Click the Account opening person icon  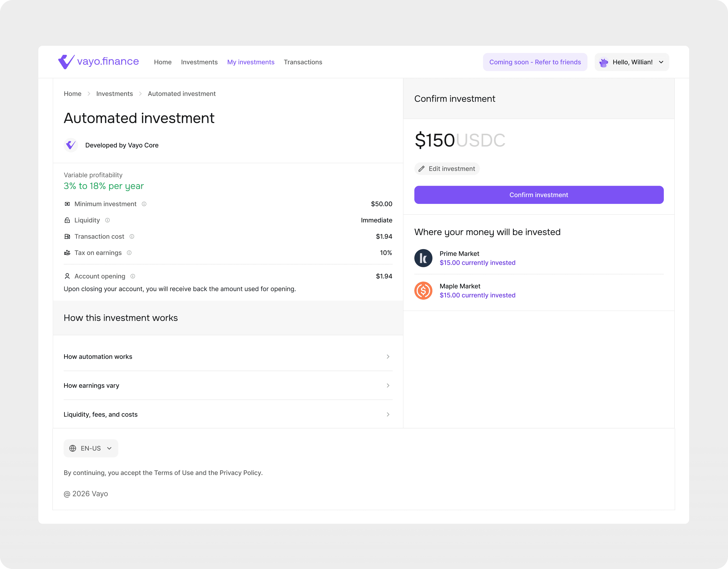point(67,276)
